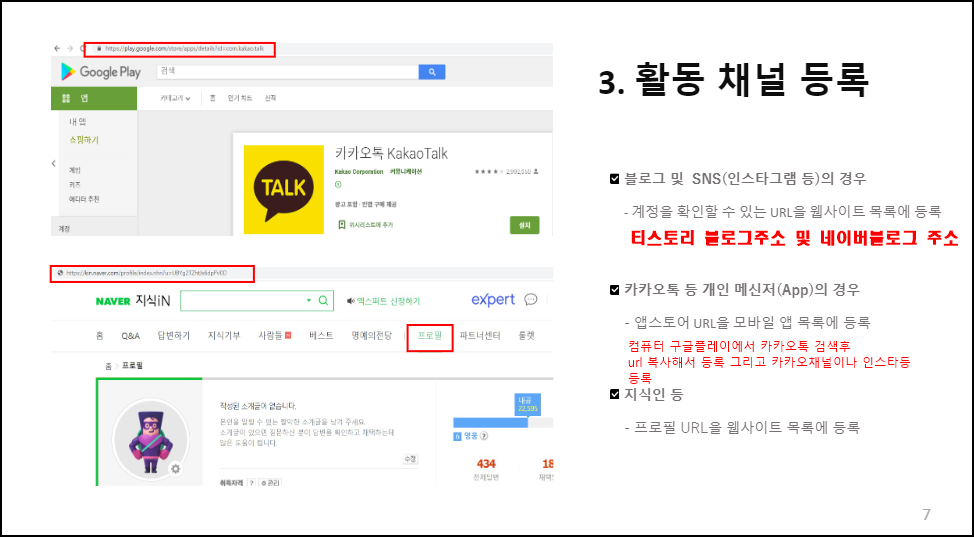Image resolution: width=974 pixels, height=537 pixels.
Task: Open 게임 in the Play sidebar
Action: (75, 170)
